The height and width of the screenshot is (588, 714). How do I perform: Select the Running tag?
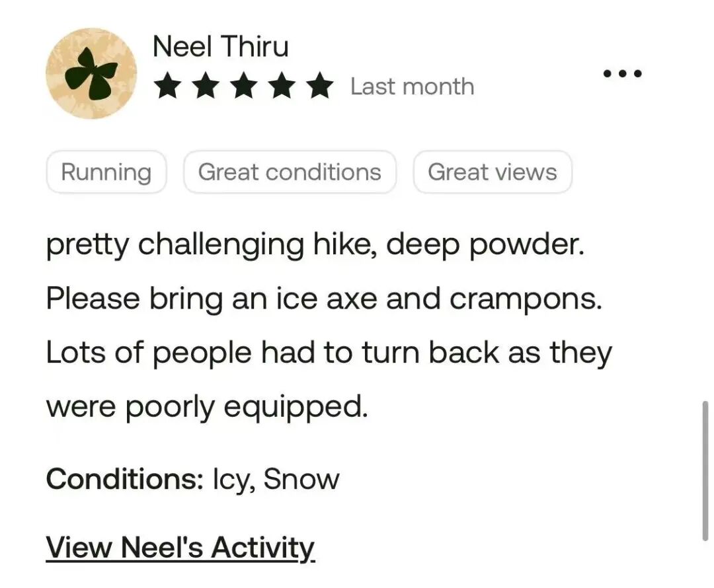pos(106,172)
